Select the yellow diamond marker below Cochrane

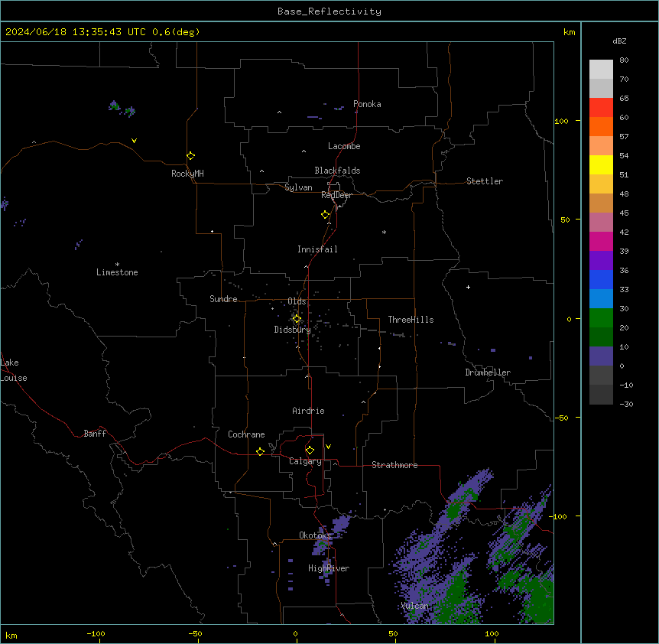(x=260, y=452)
